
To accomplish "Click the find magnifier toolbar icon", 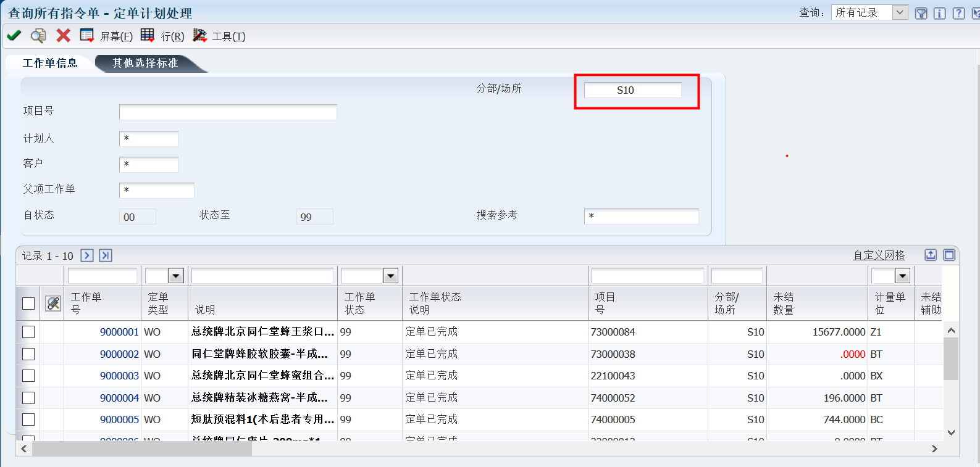I will (38, 36).
